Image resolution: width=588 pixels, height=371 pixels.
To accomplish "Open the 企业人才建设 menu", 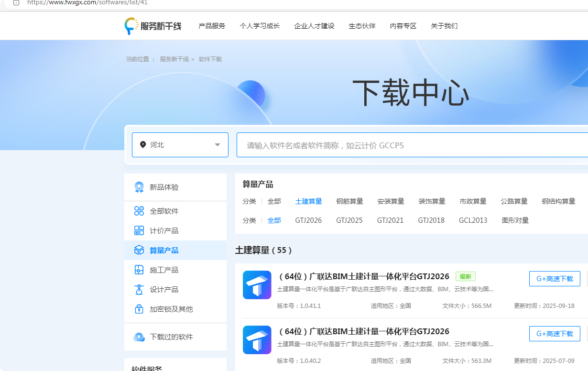I will coord(314,26).
